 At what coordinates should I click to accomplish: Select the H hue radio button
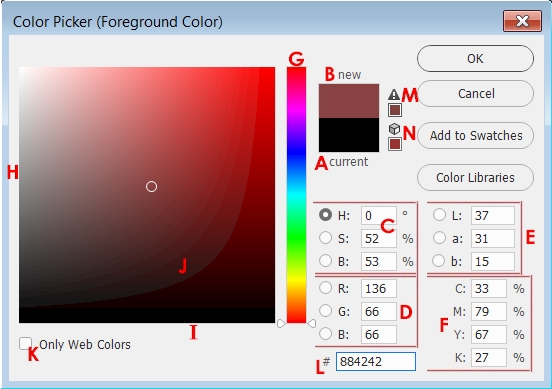tap(325, 214)
